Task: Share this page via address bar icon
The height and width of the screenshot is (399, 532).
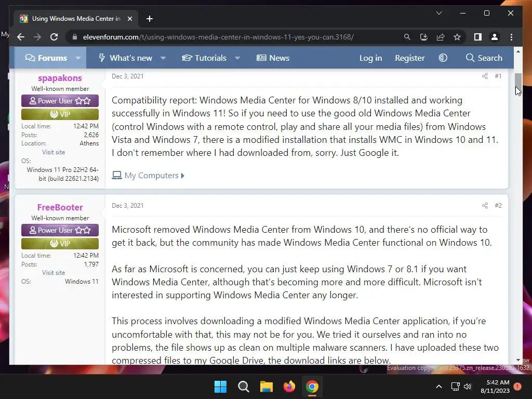Action: pos(441,37)
